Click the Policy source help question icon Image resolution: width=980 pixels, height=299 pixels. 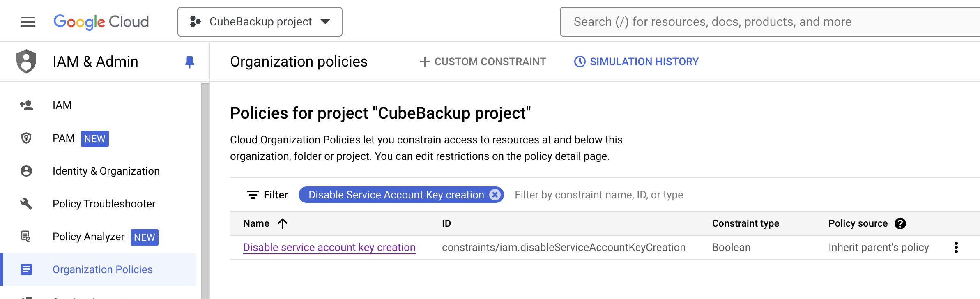click(x=900, y=223)
